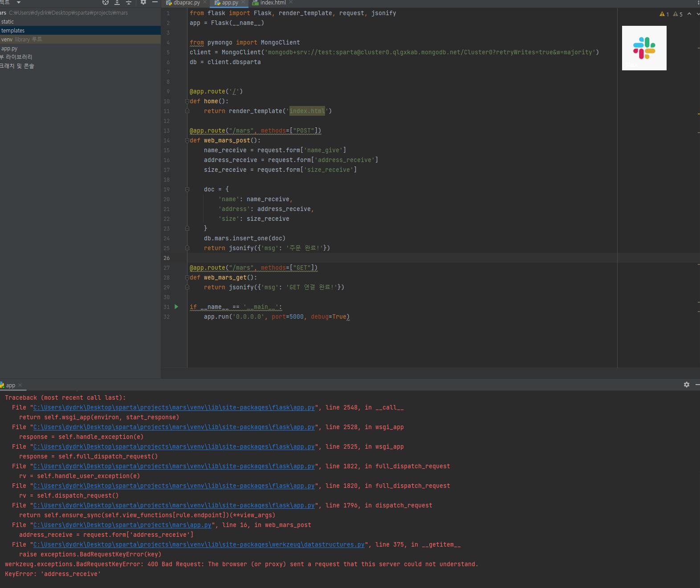700x588 pixels.
Task: Open werkzeug datastructures.py traceback link
Action: 199,545
